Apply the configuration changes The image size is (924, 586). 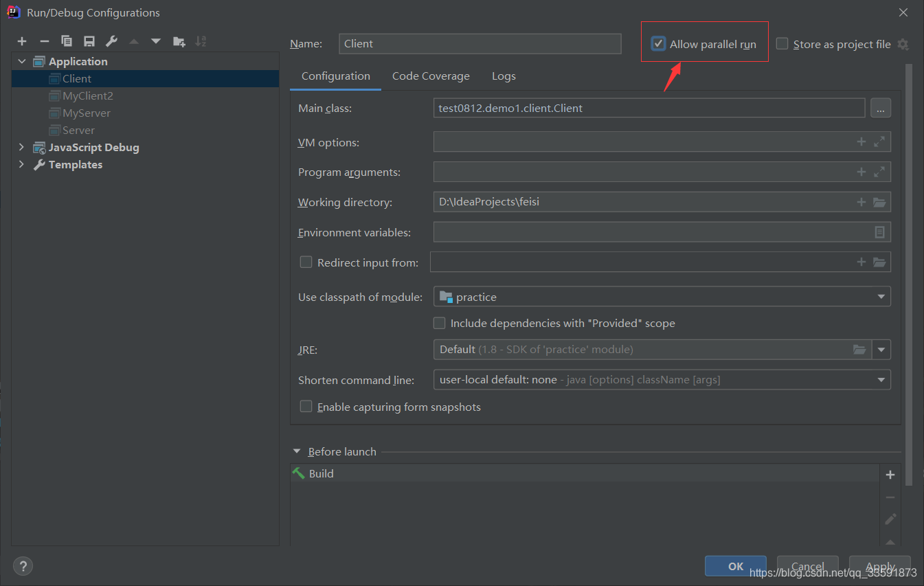click(x=880, y=566)
